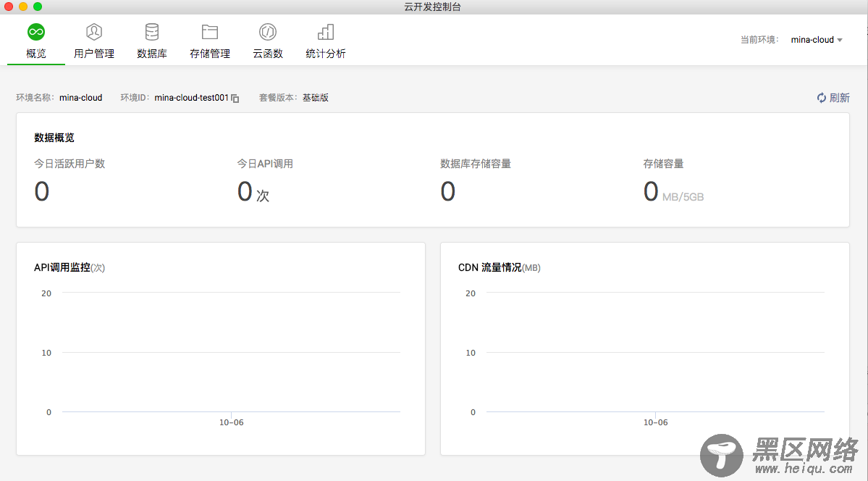868x481 pixels.
Task: Open the 存储管理 folder icon
Action: [210, 32]
